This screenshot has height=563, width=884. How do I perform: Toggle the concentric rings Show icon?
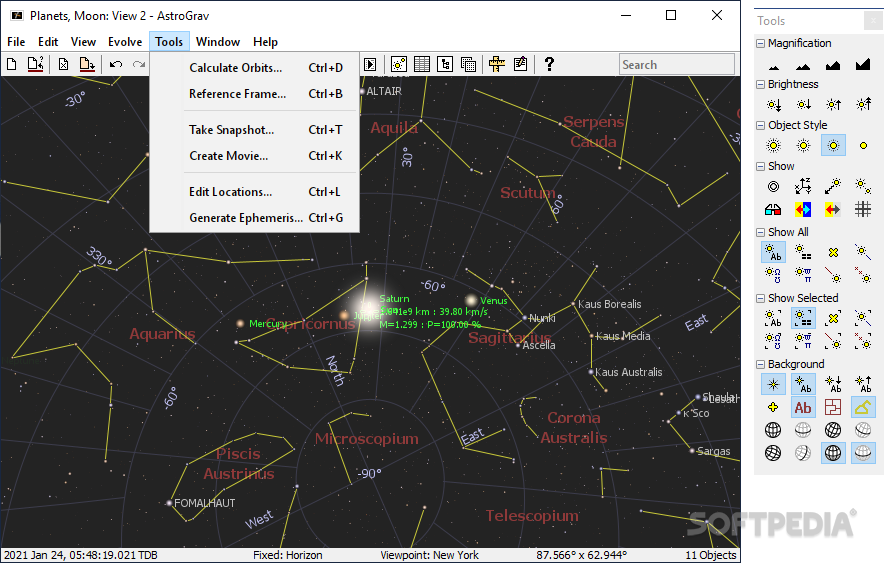tap(774, 187)
